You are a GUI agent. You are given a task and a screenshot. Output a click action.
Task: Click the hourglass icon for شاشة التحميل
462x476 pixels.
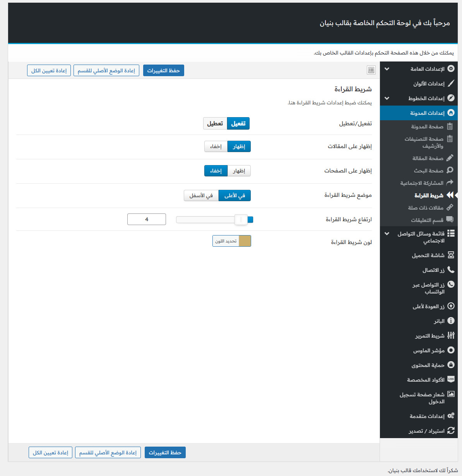click(x=451, y=255)
